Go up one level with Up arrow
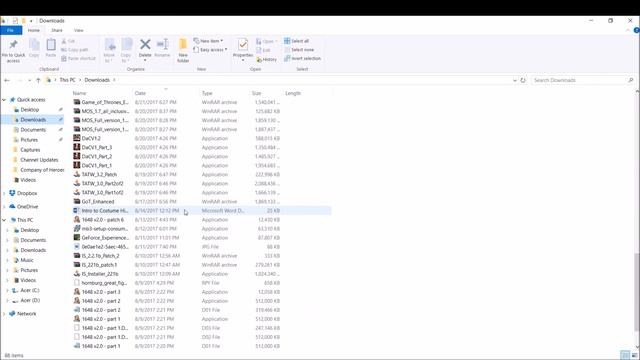This screenshot has height=360, width=640. click(38, 80)
